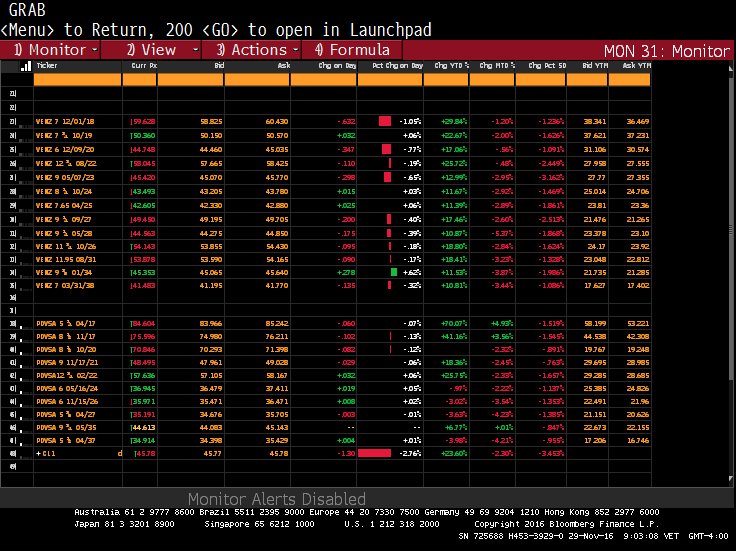Click the orange filter field under Ask
The width and height of the screenshot is (736, 551).
point(257,80)
